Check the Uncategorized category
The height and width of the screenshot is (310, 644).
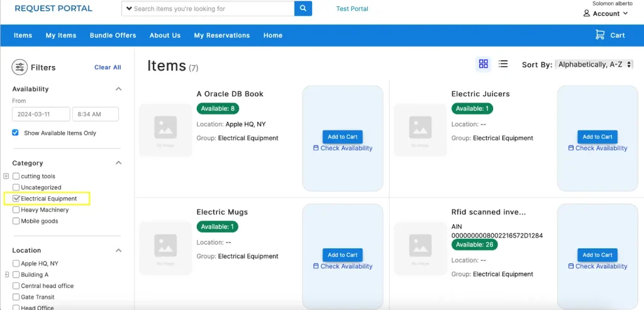point(16,187)
